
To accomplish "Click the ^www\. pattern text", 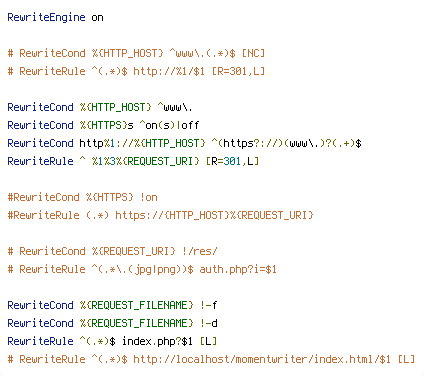I will coord(175,107).
